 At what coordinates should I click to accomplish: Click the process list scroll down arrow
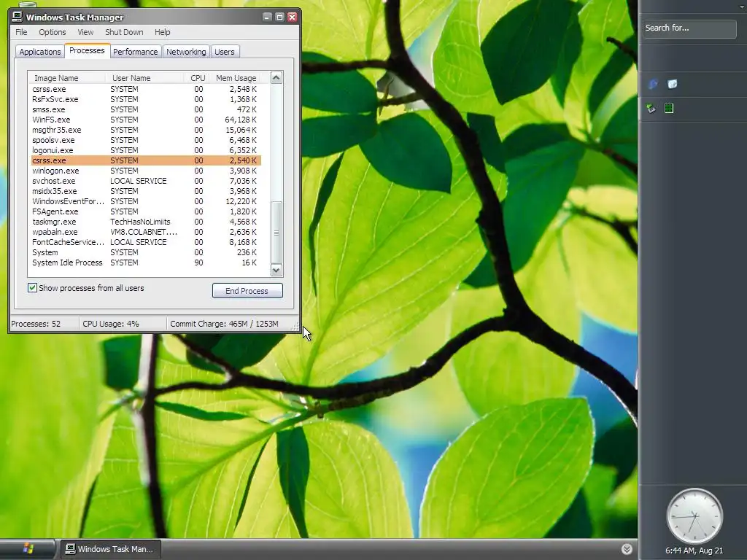(x=276, y=271)
